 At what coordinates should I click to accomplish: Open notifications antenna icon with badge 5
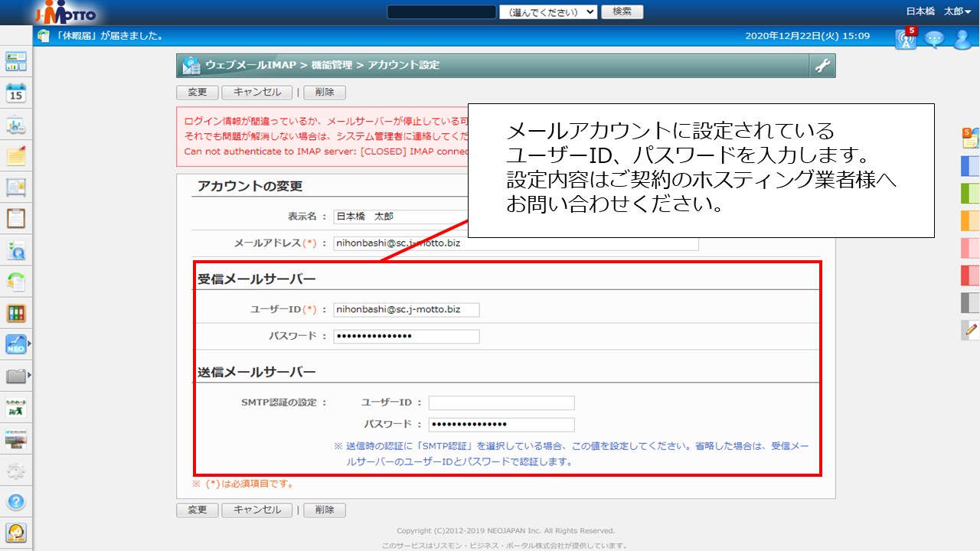(x=906, y=38)
